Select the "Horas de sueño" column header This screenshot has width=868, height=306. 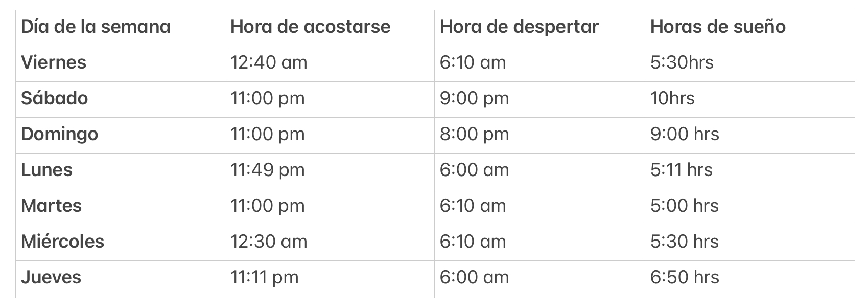[718, 27]
